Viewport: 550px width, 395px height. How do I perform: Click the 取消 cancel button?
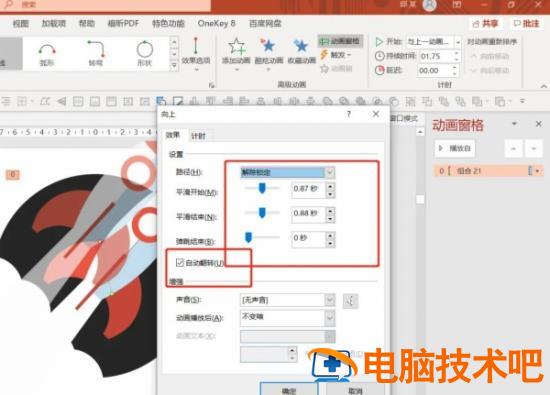pyautogui.click(x=355, y=390)
